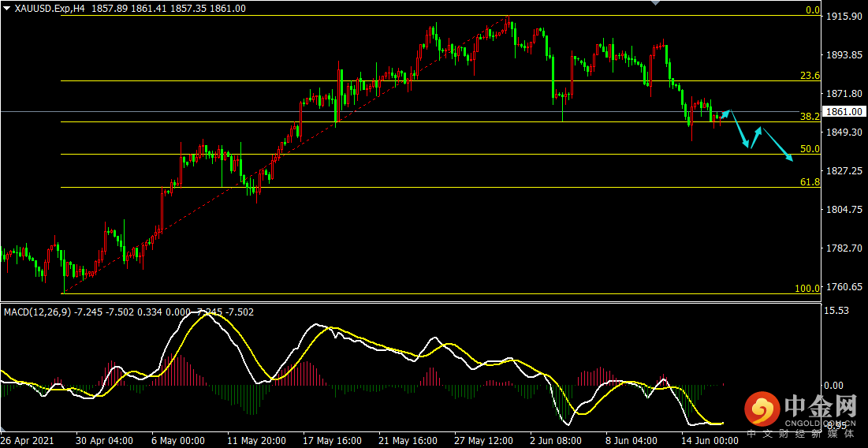Viewport: 868px width, 448px height.
Task: Click the MACD(12,26,9) indicator label
Action: tap(37, 312)
